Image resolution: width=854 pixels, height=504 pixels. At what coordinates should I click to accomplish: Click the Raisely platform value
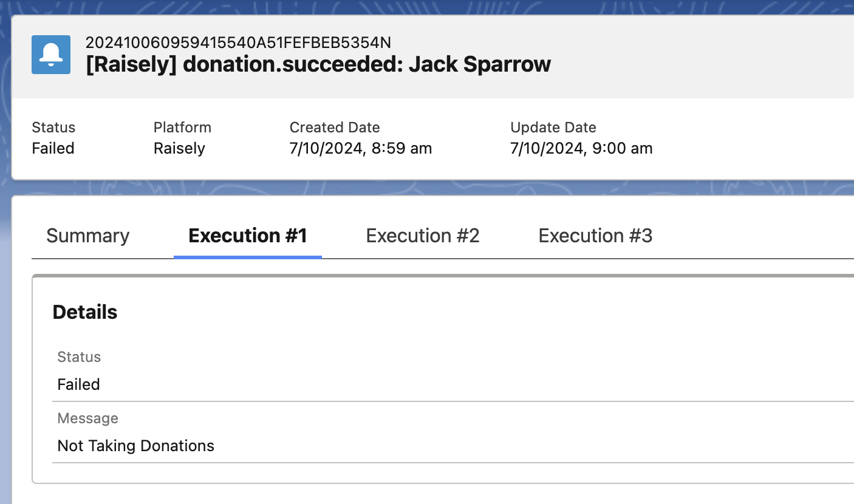click(179, 148)
